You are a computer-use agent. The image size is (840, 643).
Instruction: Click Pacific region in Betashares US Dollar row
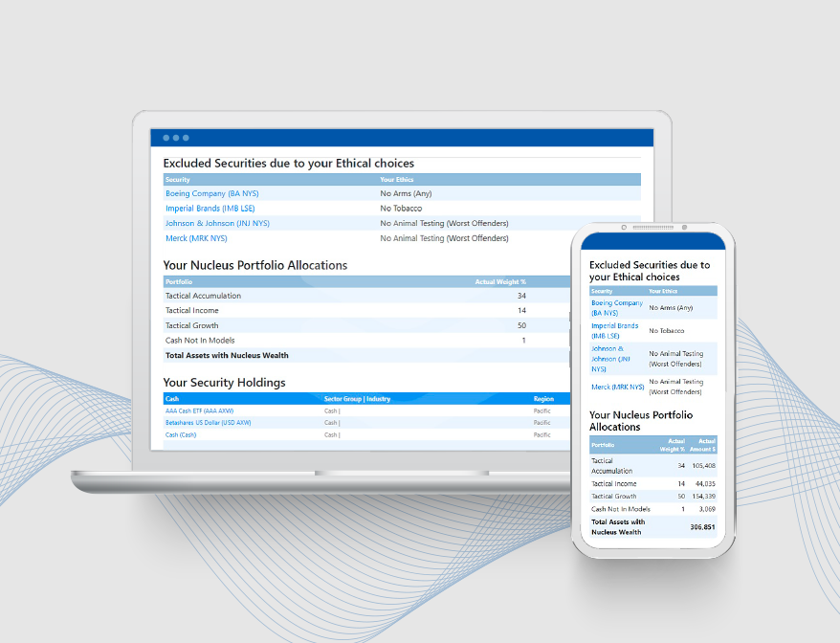(x=542, y=423)
